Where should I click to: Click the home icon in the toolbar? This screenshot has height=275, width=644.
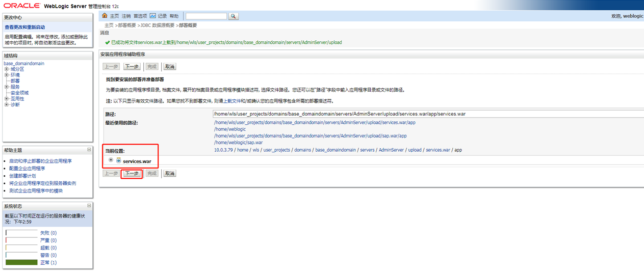click(x=105, y=16)
